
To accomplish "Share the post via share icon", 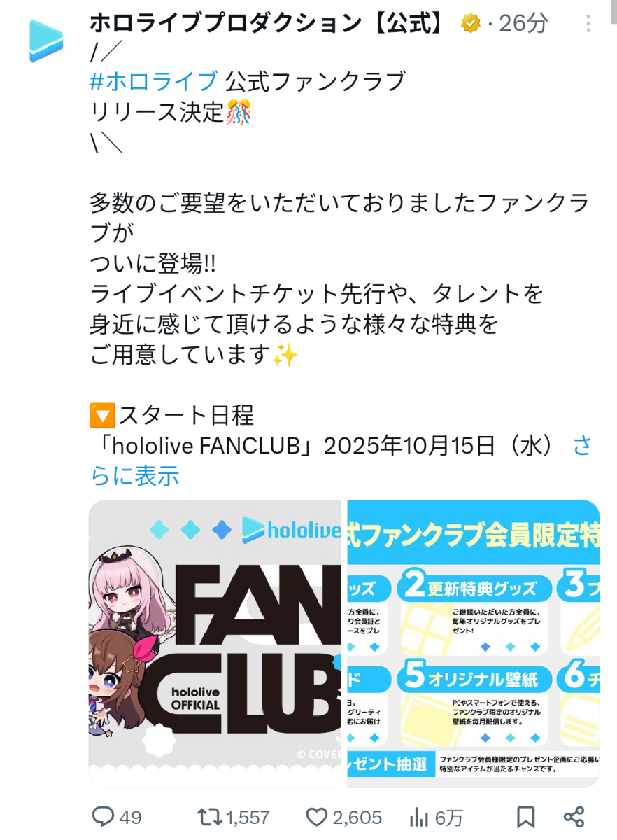I will point(574,816).
